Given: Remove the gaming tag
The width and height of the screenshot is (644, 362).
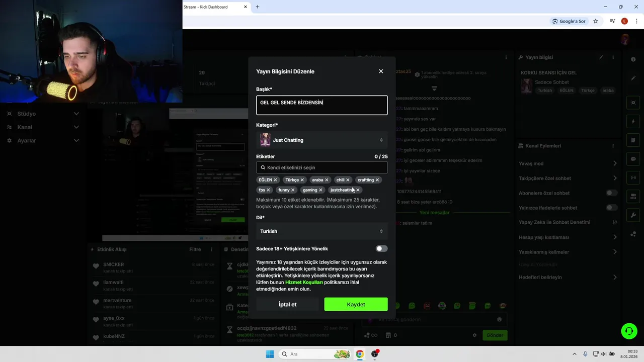Looking at the screenshot, I should coord(320,190).
